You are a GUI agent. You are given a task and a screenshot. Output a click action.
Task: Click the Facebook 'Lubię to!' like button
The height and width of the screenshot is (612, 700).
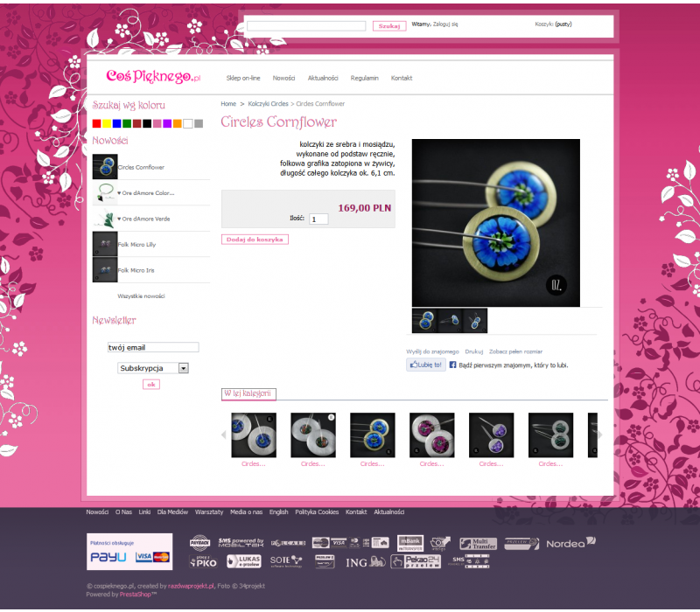426,365
